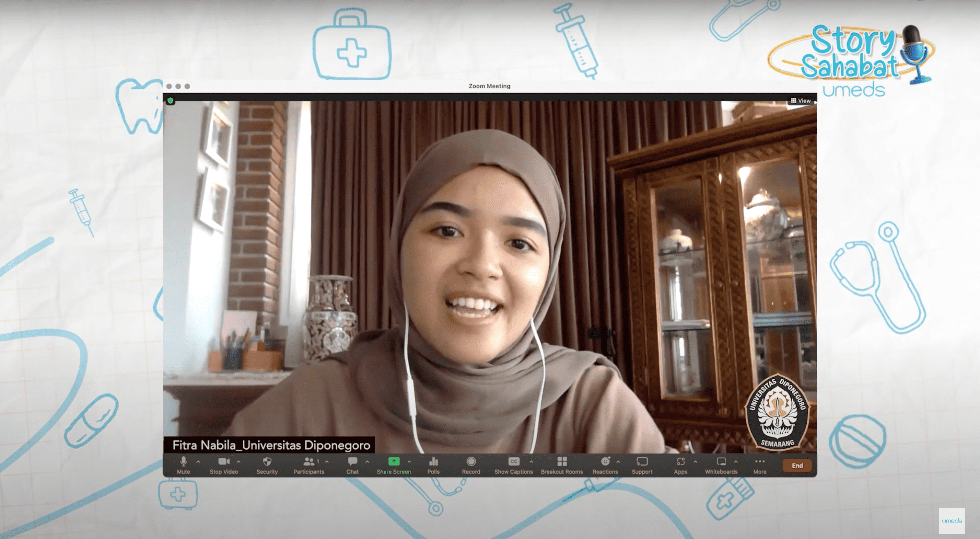Screen dimensions: 980x539
Task: Expand caret next to Share Screen
Action: click(x=410, y=461)
